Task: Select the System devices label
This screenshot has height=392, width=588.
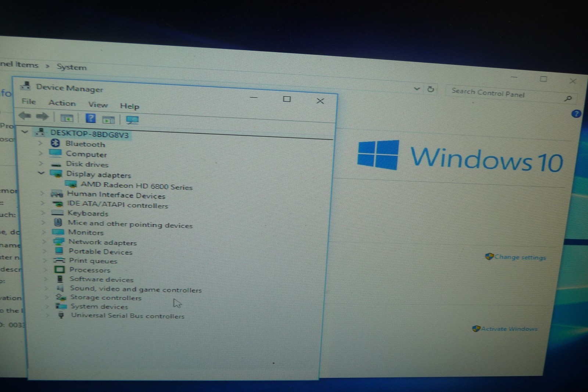Action: click(99, 306)
